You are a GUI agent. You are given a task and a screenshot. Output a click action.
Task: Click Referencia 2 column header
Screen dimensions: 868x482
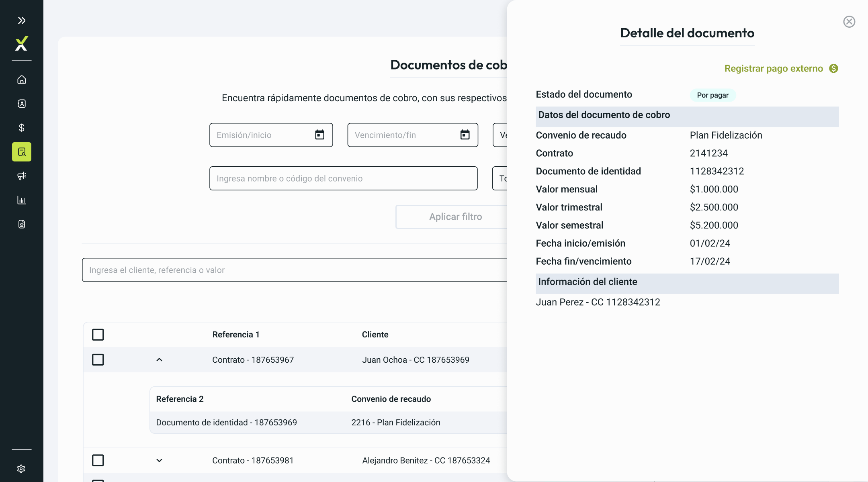pos(180,399)
